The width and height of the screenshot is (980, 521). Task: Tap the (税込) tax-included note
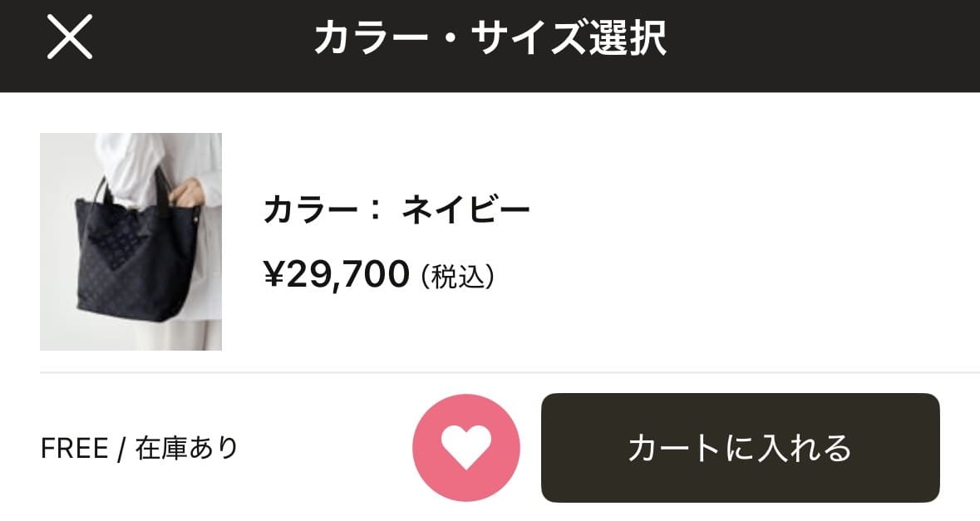point(458,277)
